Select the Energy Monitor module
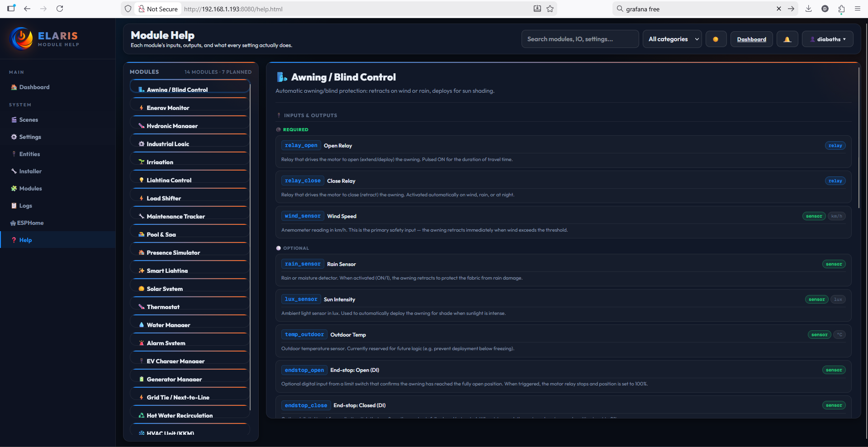The image size is (868, 447). click(168, 108)
